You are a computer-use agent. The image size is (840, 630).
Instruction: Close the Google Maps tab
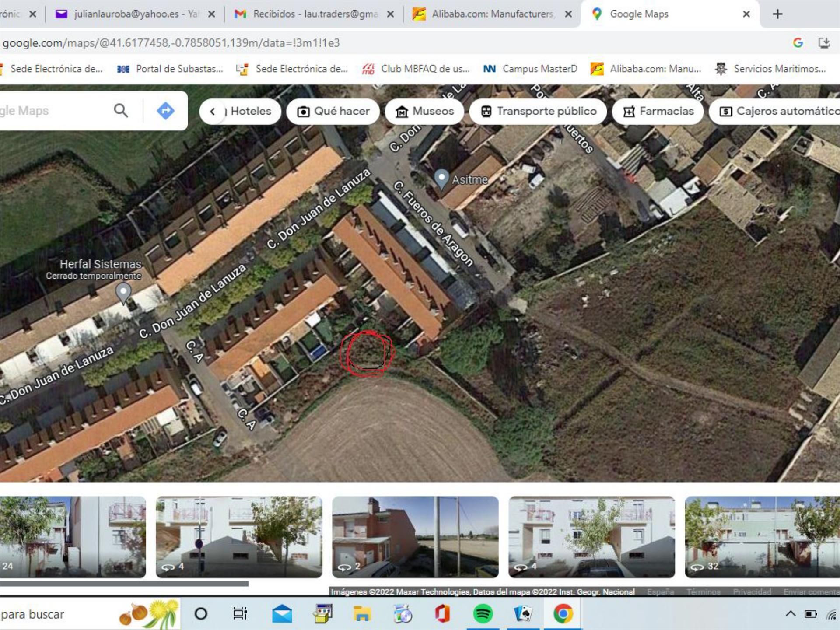click(746, 14)
